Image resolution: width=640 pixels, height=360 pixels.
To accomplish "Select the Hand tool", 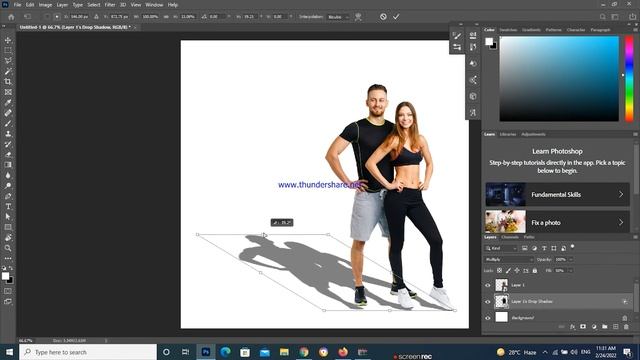I will pos(8,238).
